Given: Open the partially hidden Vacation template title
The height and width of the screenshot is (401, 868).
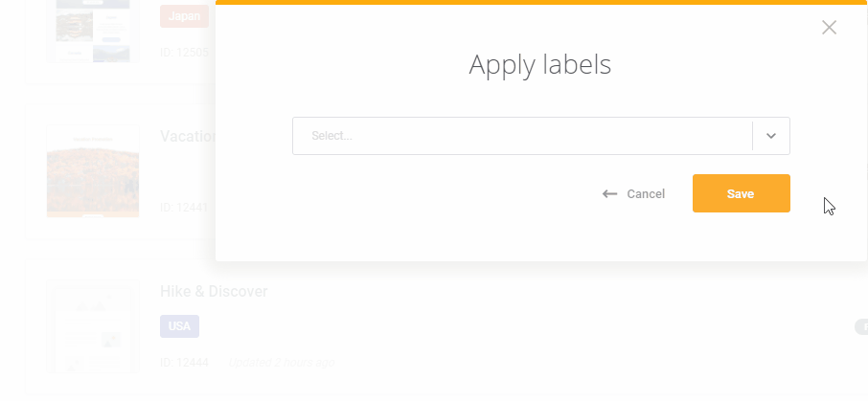Looking at the screenshot, I should 188,136.
